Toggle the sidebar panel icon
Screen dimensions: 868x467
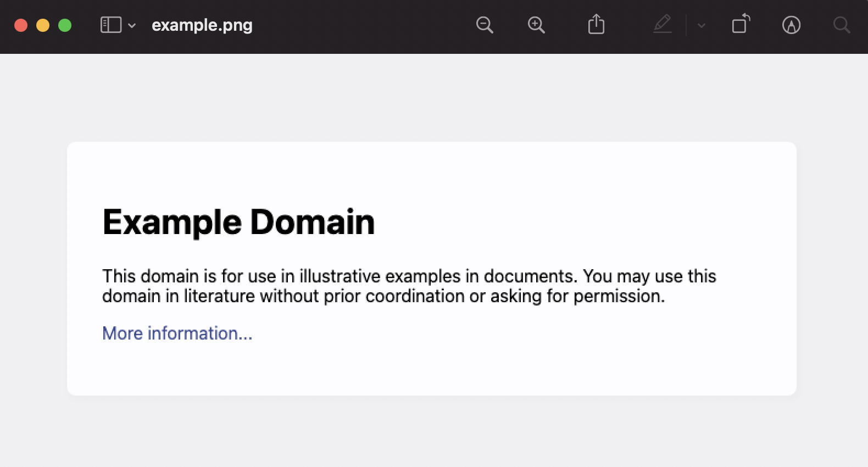pos(111,25)
